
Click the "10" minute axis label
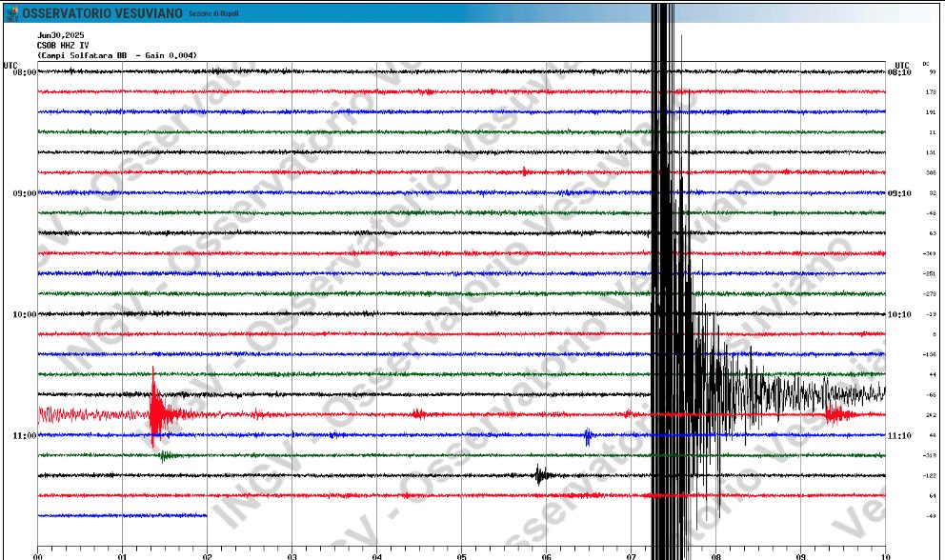(x=885, y=556)
